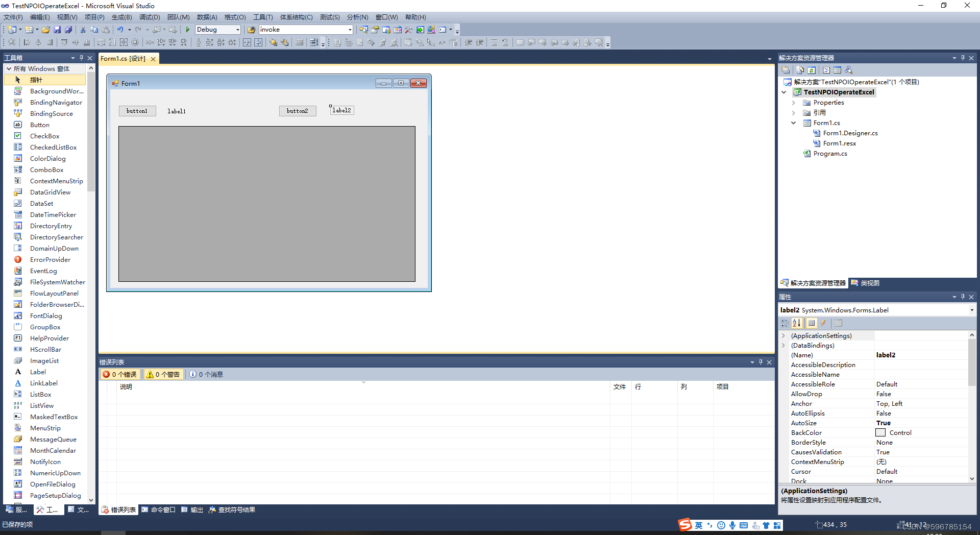The height and width of the screenshot is (535, 980).
Task: Toggle properties list view button
Action: click(812, 323)
